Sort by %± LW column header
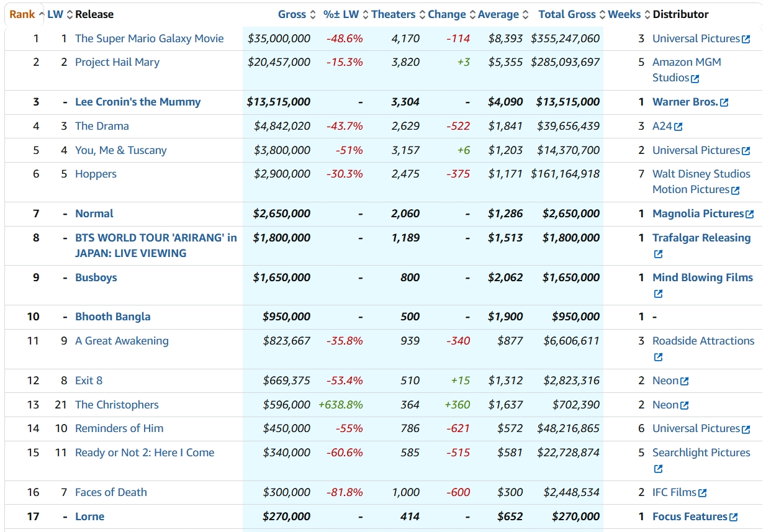 (x=341, y=14)
